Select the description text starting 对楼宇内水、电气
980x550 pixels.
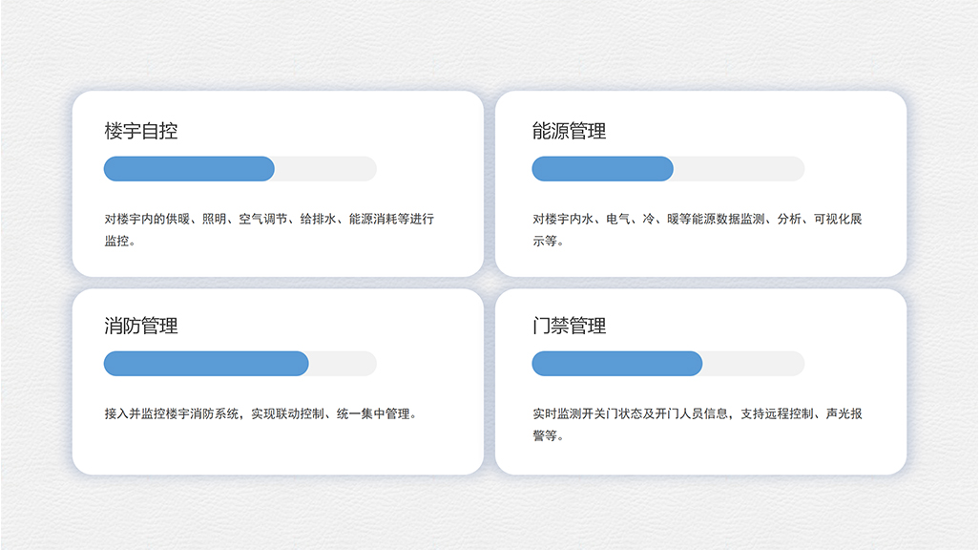tap(697, 229)
